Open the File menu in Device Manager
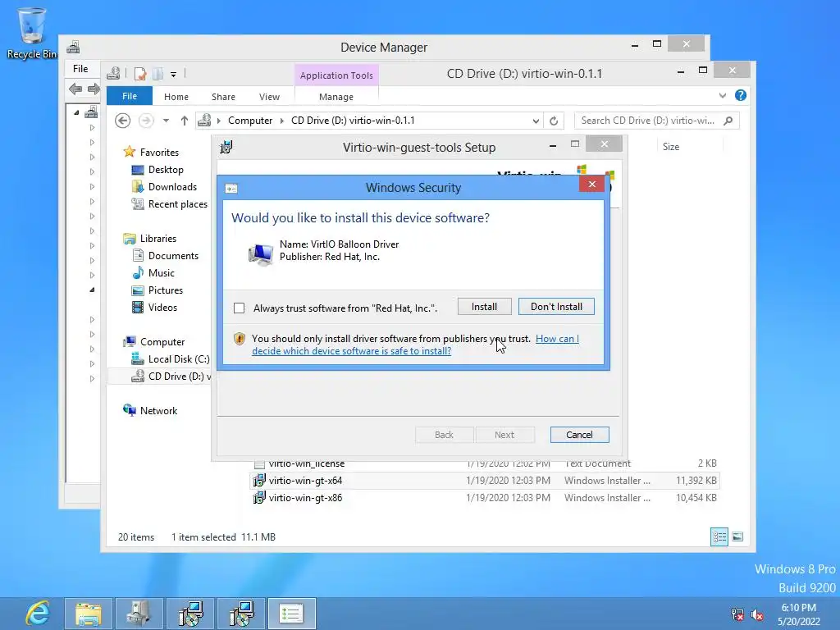Screen dimensions: 840x630 (x=80, y=69)
